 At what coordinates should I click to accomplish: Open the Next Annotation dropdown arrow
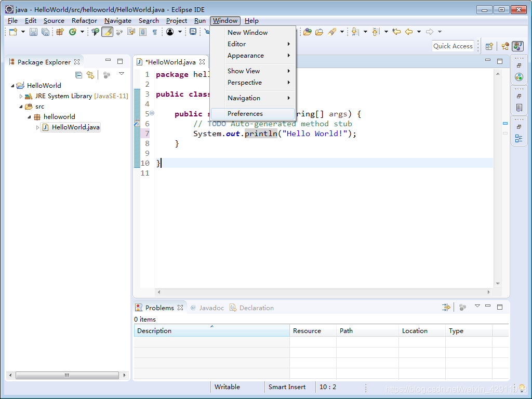[x=365, y=32]
